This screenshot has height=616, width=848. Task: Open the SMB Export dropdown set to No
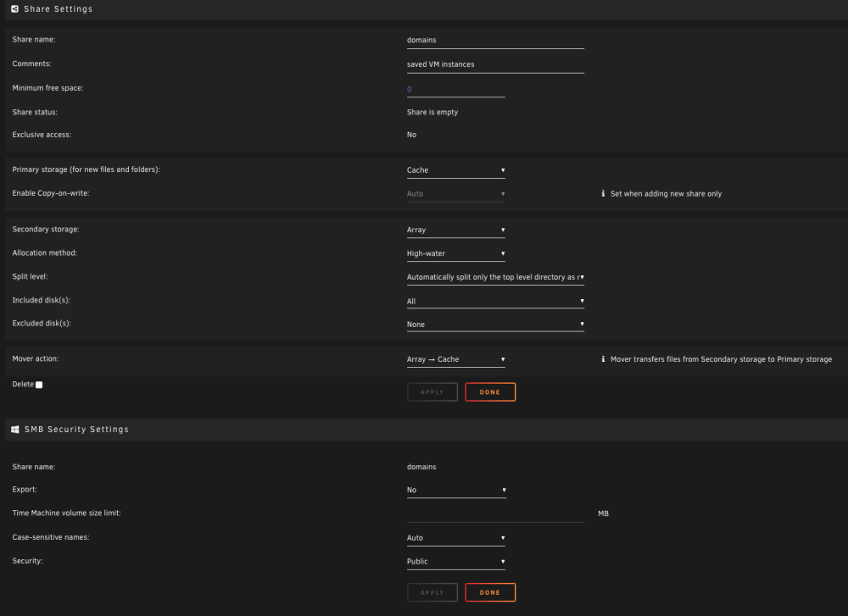(x=456, y=490)
